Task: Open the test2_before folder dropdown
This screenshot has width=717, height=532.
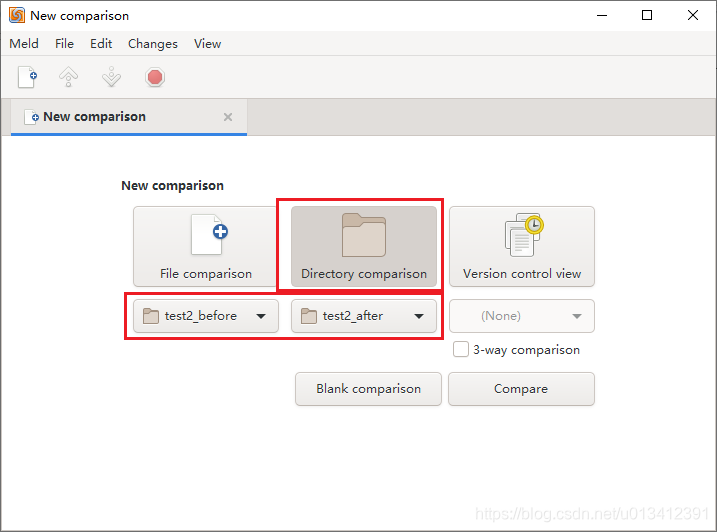Action: pos(206,316)
